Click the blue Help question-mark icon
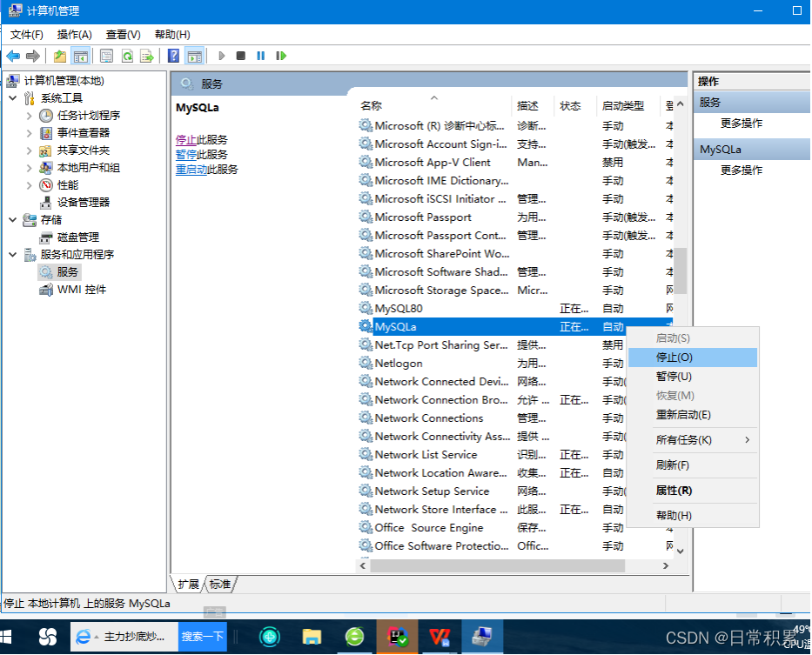The width and height of the screenshot is (812, 655). (173, 56)
